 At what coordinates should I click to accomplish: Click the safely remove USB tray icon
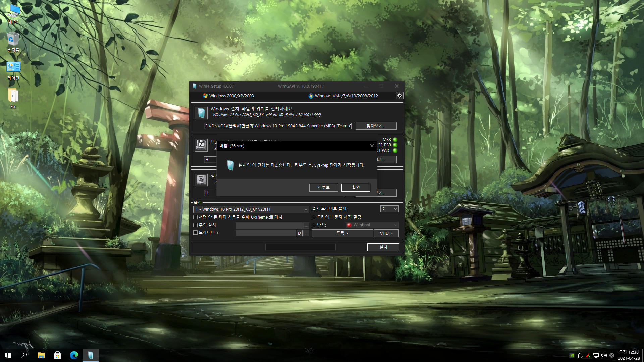(580, 355)
